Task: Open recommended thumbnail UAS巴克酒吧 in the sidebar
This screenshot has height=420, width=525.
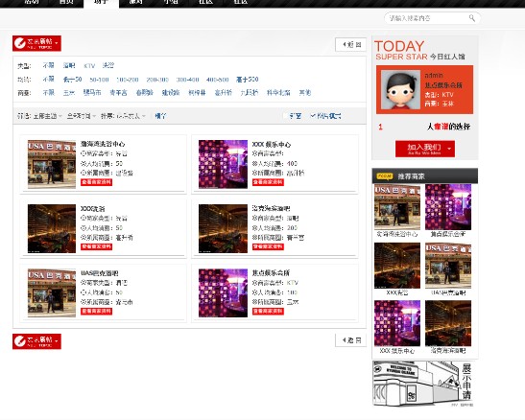Action: (448, 266)
